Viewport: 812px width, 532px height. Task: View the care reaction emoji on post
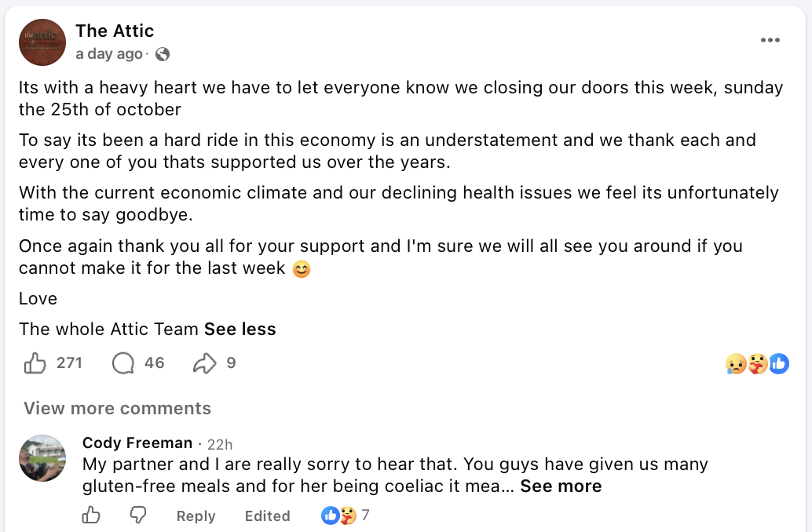click(x=757, y=364)
